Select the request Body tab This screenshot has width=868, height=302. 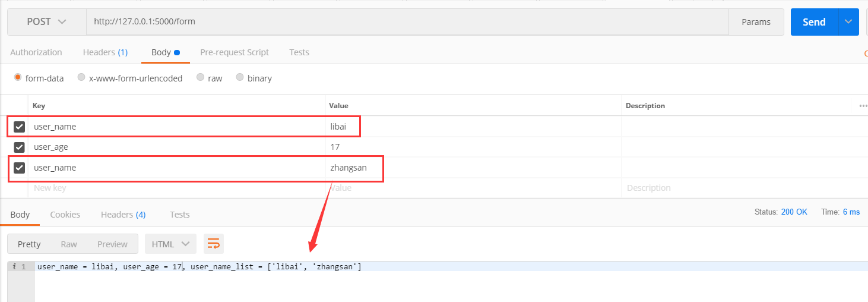[x=165, y=52]
